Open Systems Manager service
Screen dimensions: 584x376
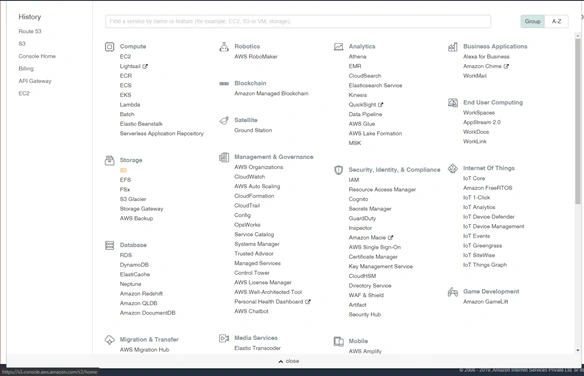[257, 244]
